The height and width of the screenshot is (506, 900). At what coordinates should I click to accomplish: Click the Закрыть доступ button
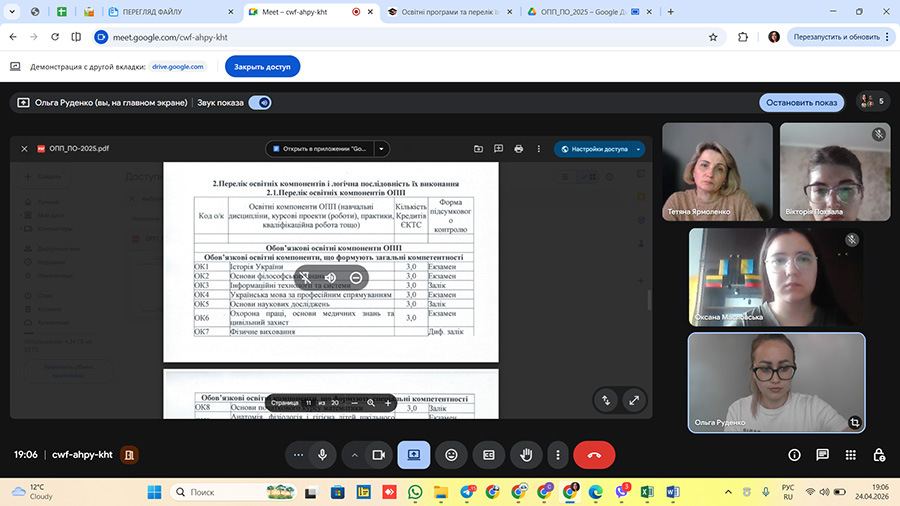click(x=262, y=67)
